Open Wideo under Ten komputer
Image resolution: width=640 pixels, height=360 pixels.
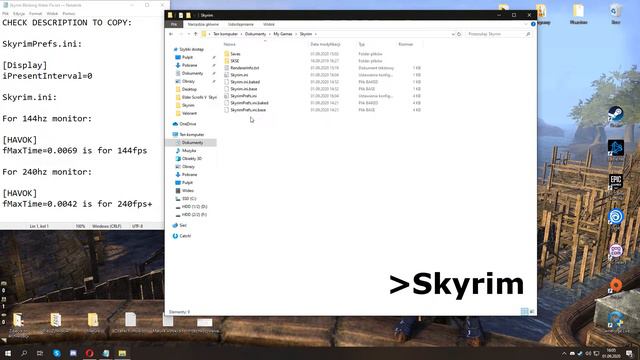187,191
